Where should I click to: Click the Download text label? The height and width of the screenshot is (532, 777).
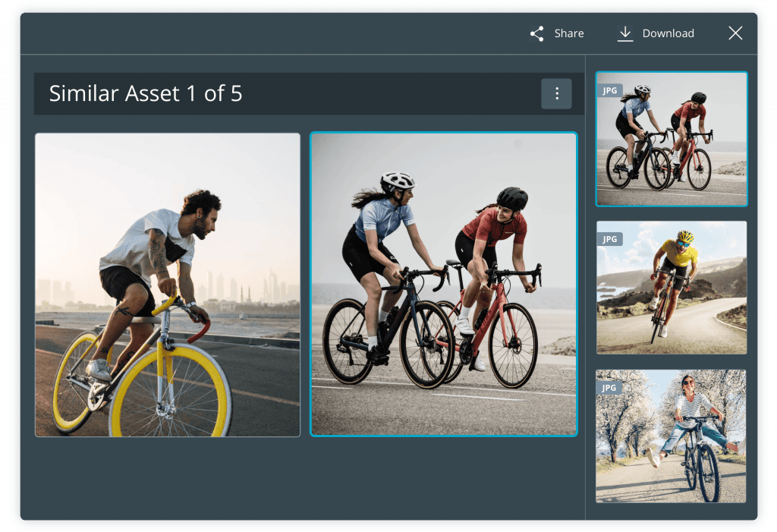[668, 33]
